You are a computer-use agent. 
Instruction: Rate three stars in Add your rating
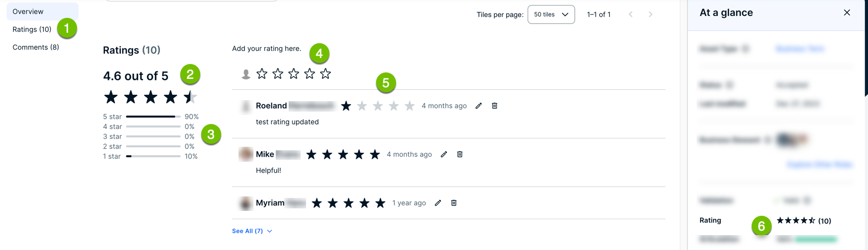tap(294, 74)
